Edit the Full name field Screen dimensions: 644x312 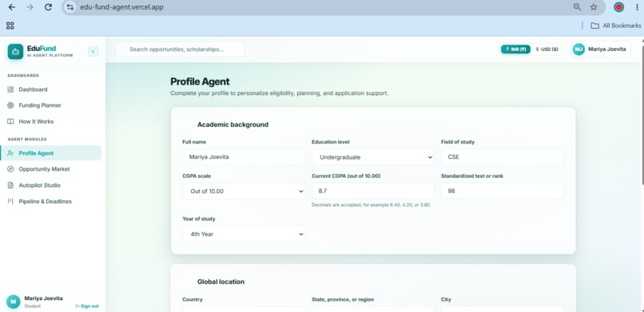(244, 157)
